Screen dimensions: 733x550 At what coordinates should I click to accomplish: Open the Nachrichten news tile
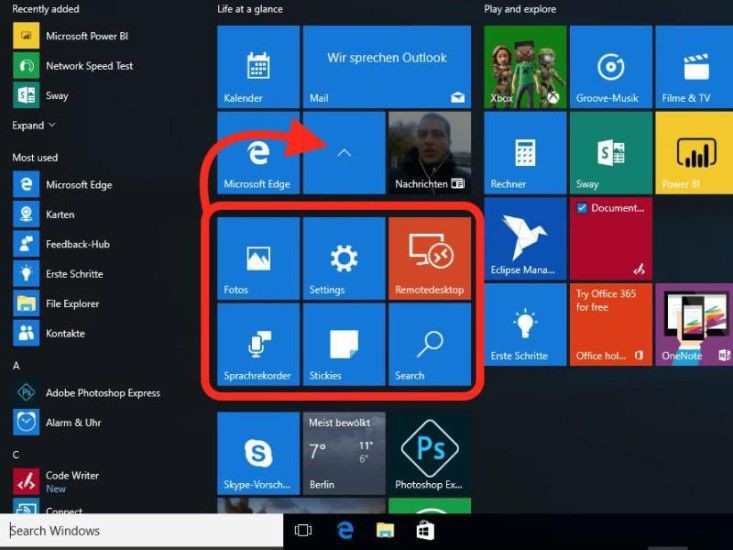(430, 153)
